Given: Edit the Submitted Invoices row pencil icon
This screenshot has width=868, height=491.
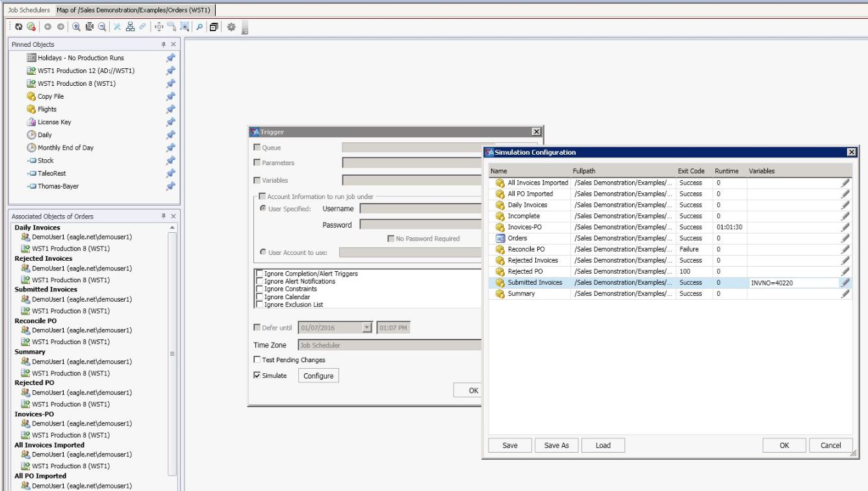Looking at the screenshot, I should point(845,283).
